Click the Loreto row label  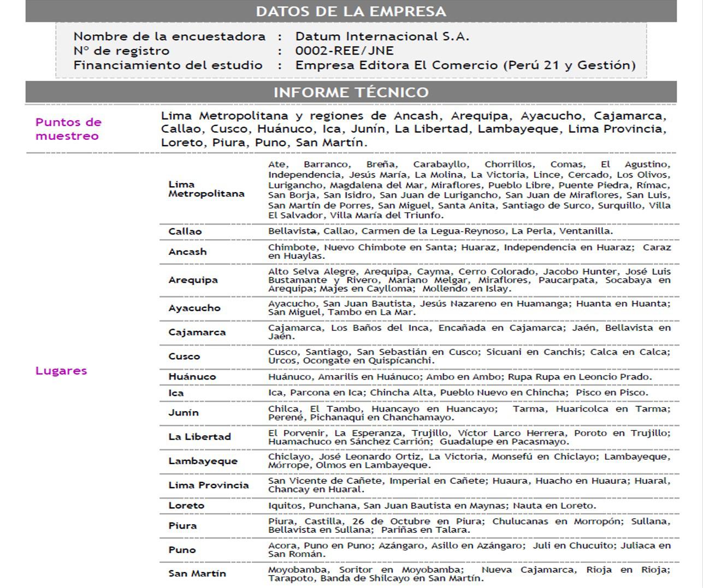click(x=186, y=506)
